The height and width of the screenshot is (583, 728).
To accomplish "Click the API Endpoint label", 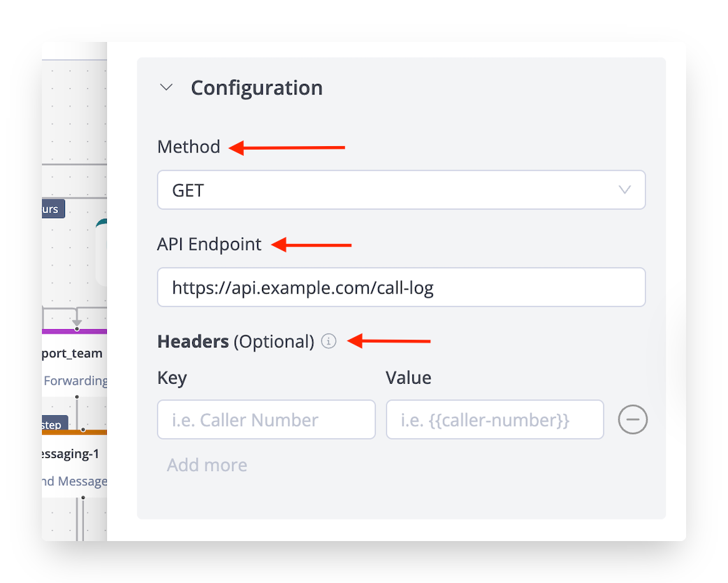I will pos(210,244).
